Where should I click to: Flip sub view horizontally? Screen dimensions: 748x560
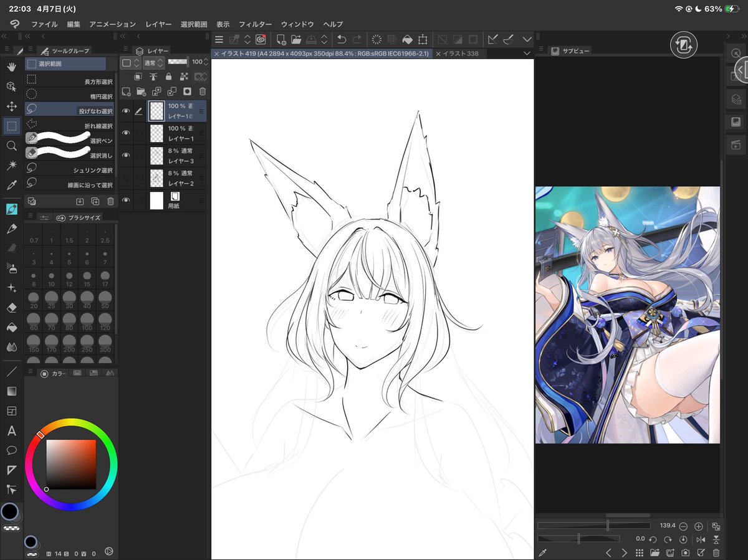701,539
